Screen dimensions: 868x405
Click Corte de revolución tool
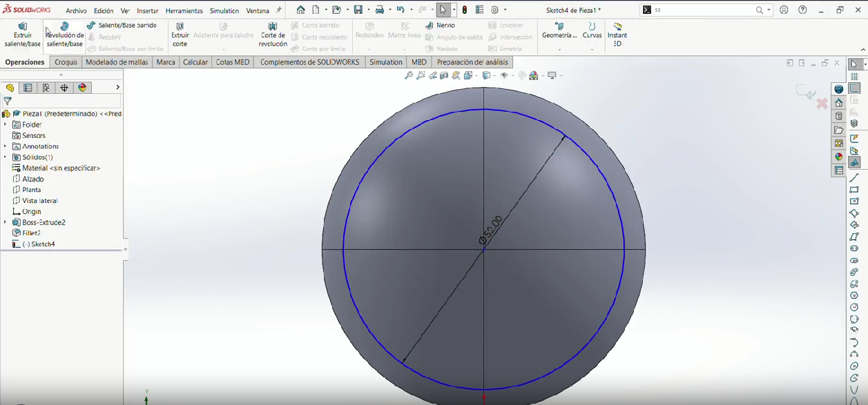273,34
